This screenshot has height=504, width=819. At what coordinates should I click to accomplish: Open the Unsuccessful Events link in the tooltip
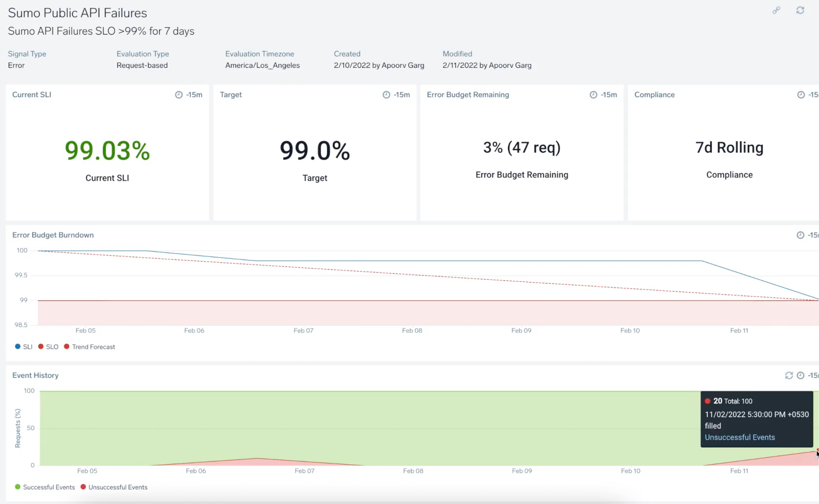(x=740, y=437)
